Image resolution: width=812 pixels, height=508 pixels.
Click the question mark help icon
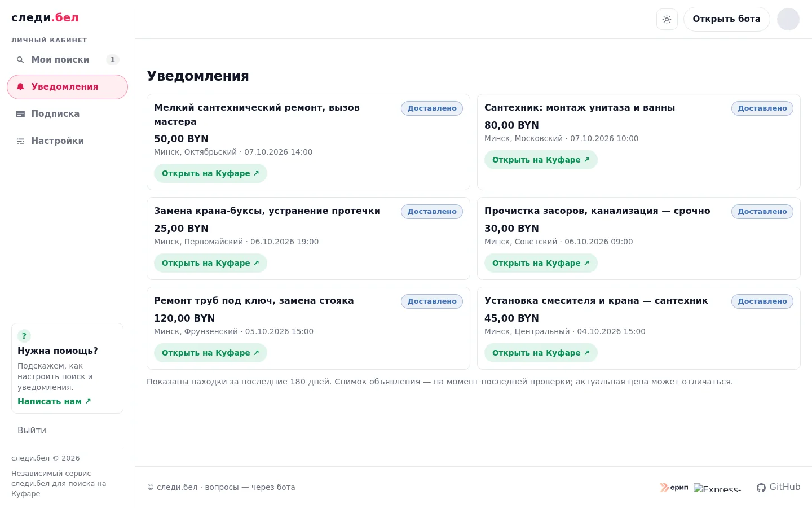(24, 336)
